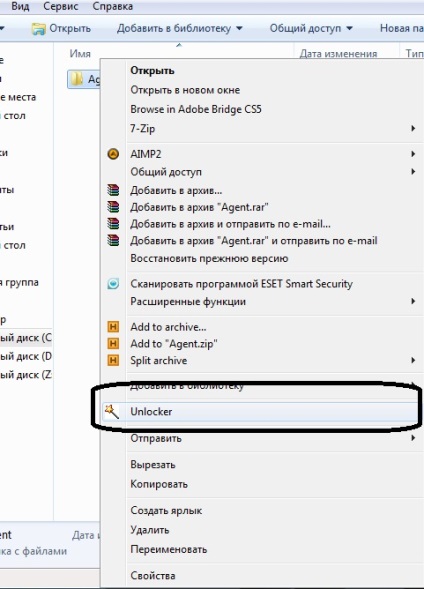The width and height of the screenshot is (424, 589).
Task: Click icon next to Split archive
Action: pos(113,361)
